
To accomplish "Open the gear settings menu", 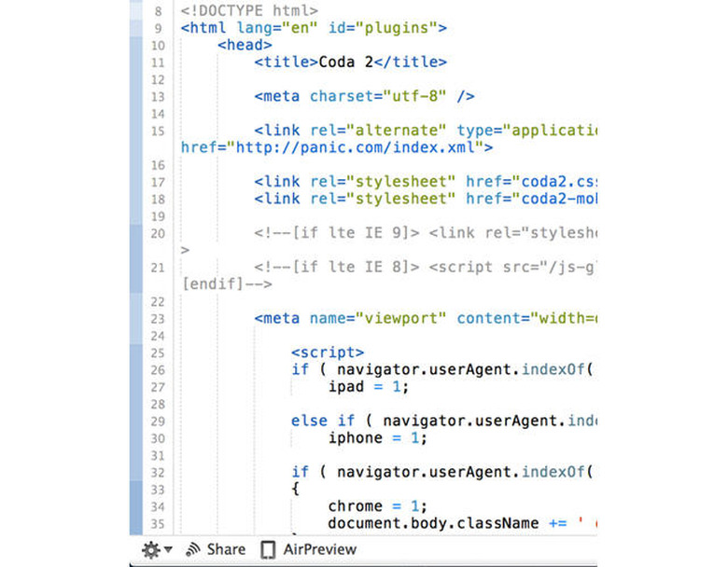I will [151, 550].
